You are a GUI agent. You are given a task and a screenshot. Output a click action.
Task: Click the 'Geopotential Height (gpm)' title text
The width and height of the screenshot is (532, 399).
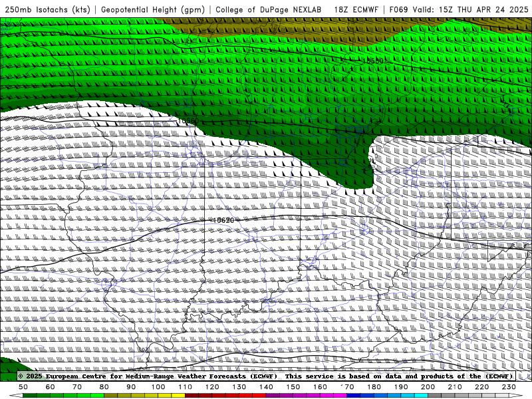click(x=153, y=9)
